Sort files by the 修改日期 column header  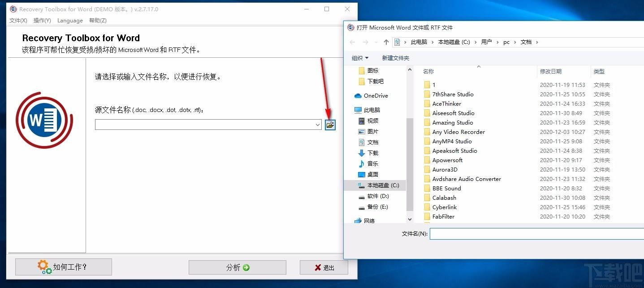point(551,72)
